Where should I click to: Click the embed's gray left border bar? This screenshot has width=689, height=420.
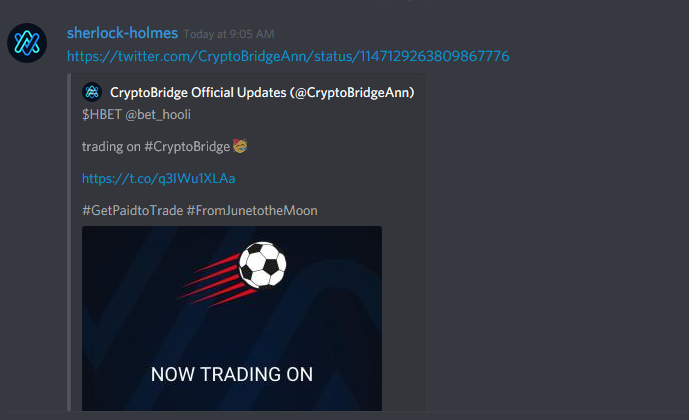69,243
